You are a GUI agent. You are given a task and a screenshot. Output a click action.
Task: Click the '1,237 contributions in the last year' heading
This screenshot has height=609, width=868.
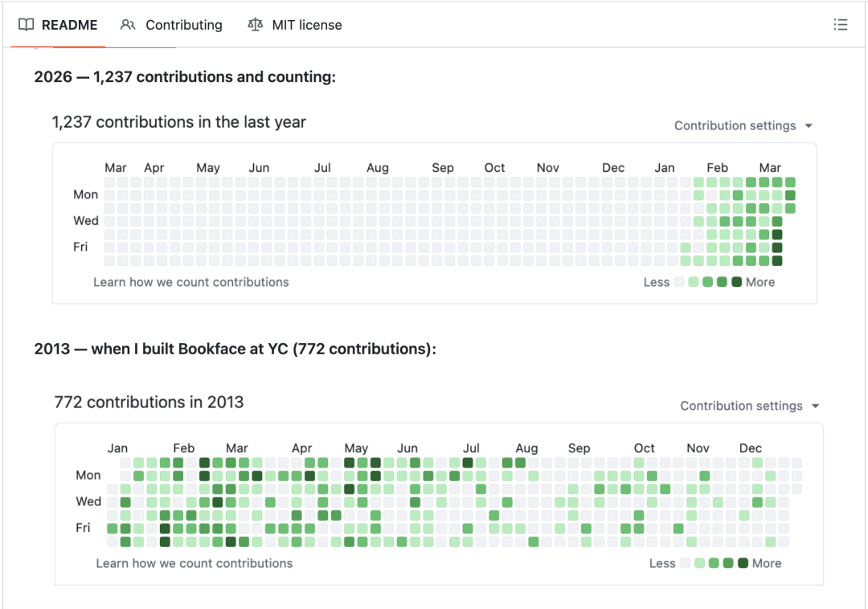pyautogui.click(x=178, y=121)
